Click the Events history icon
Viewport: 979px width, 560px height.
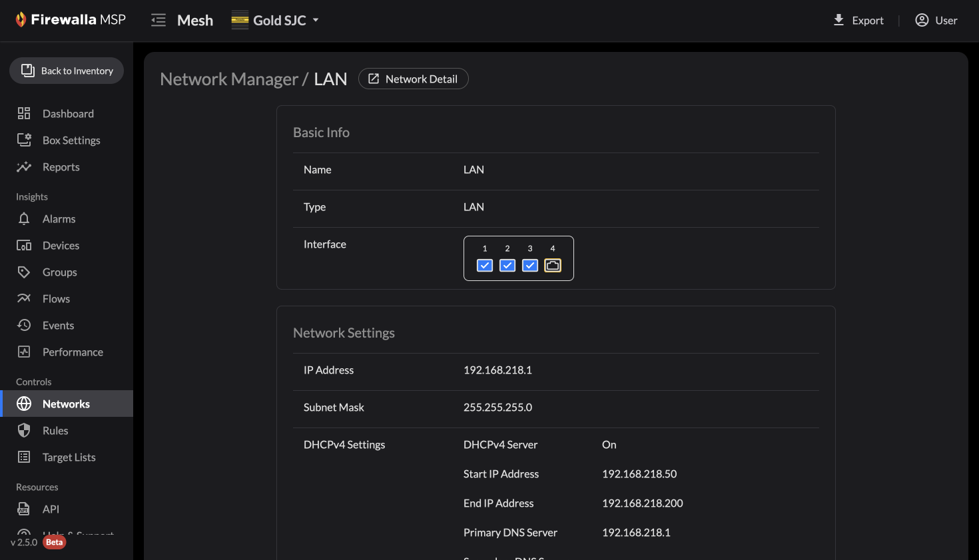tap(24, 325)
